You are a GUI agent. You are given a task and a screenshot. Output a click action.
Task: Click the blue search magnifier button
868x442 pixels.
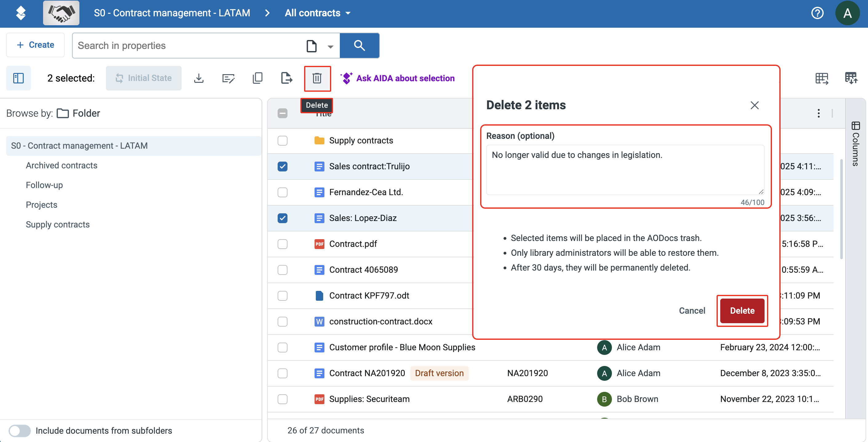[359, 46]
